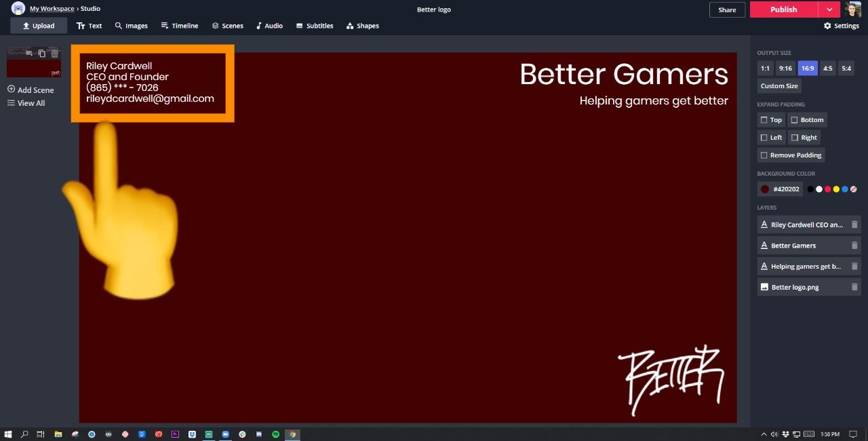868x441 pixels.
Task: Open the scene options menu on thumbnail
Action: point(29,54)
